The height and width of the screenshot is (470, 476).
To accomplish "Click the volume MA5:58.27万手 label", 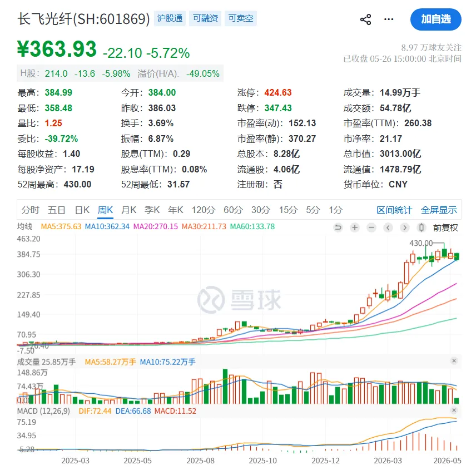I will click(x=111, y=362).
